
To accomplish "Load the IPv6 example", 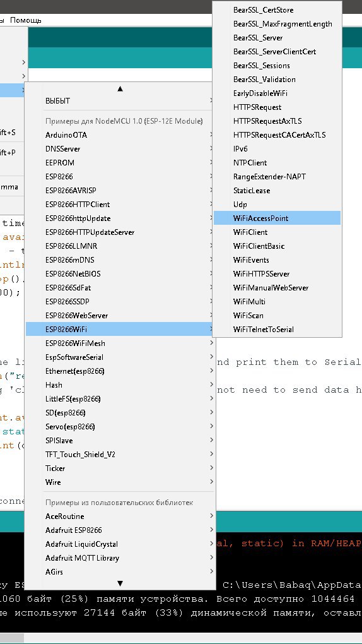I will click(x=277, y=149).
